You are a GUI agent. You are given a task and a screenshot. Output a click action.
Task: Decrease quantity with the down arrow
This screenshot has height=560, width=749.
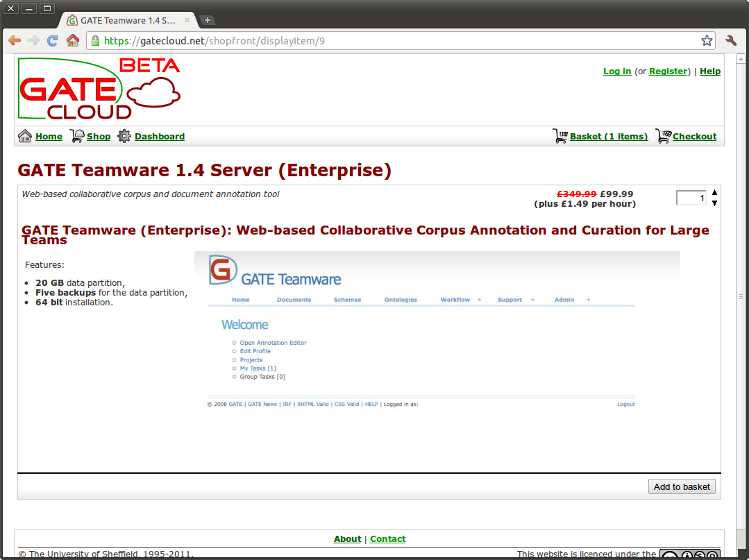coord(714,203)
